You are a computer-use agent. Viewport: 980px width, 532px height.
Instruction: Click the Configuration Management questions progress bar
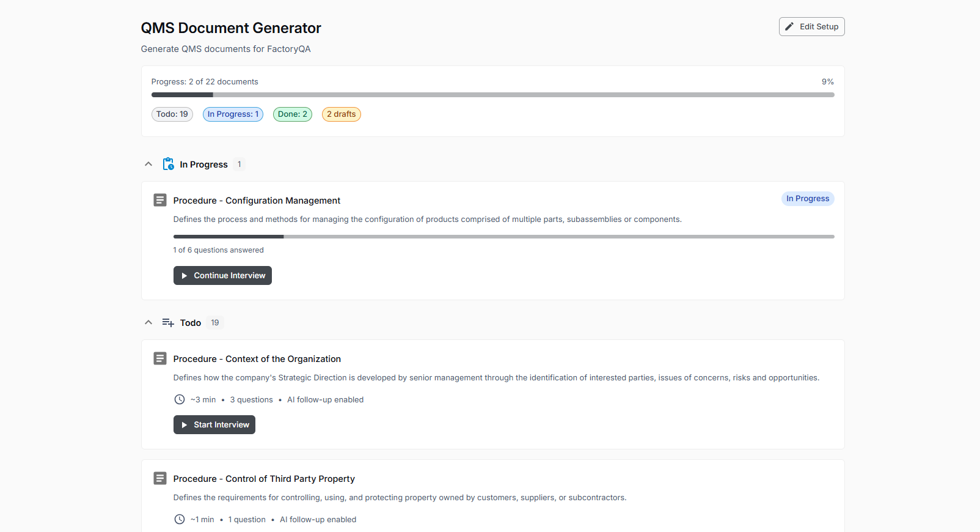pos(503,237)
